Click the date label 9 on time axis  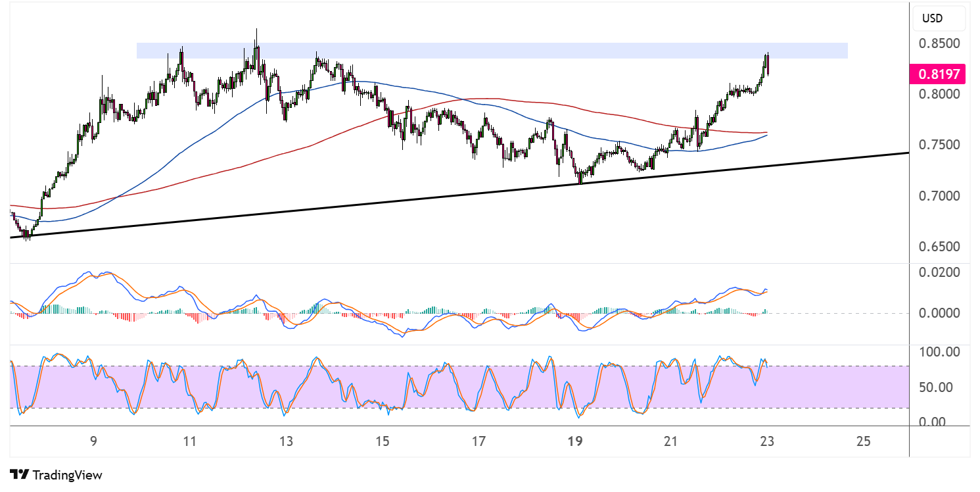[x=94, y=441]
